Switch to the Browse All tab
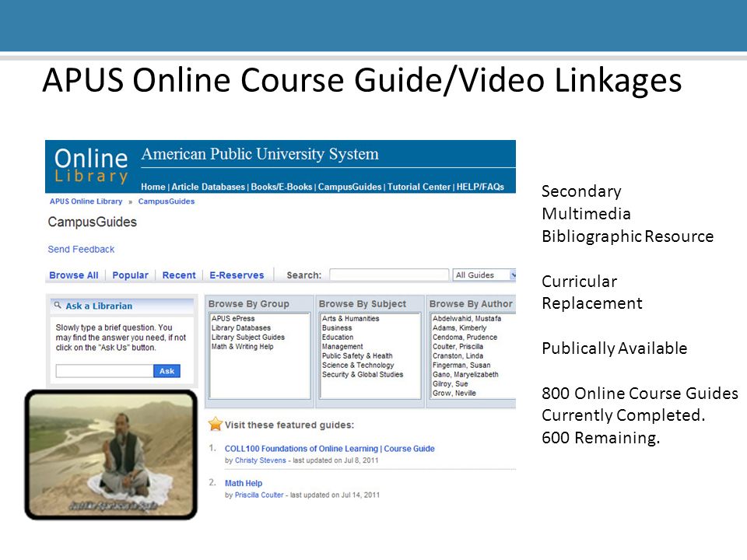Image resolution: width=747 pixels, height=560 pixels. click(x=74, y=275)
